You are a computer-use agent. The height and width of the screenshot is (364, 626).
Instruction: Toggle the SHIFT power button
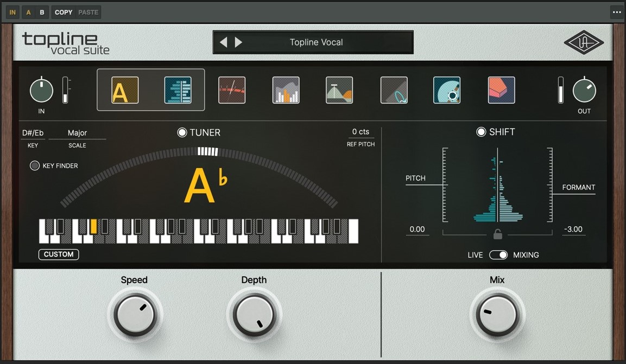[x=481, y=132]
